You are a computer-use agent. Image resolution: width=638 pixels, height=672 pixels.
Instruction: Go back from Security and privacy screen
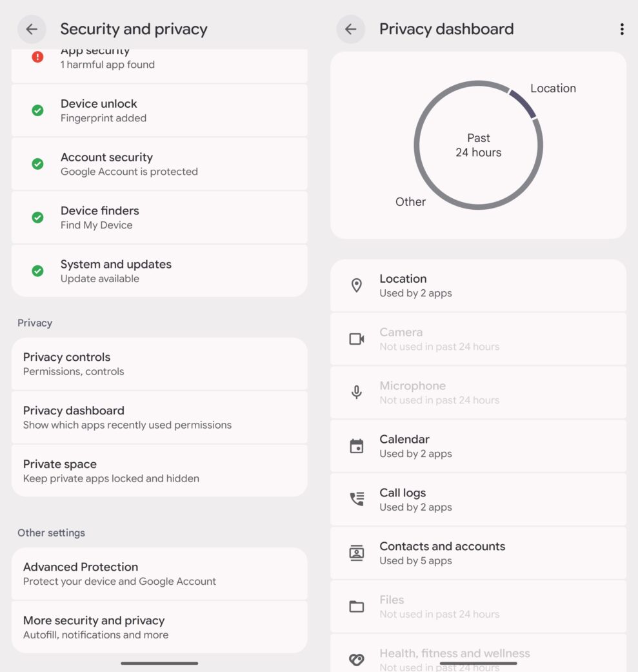tap(32, 29)
